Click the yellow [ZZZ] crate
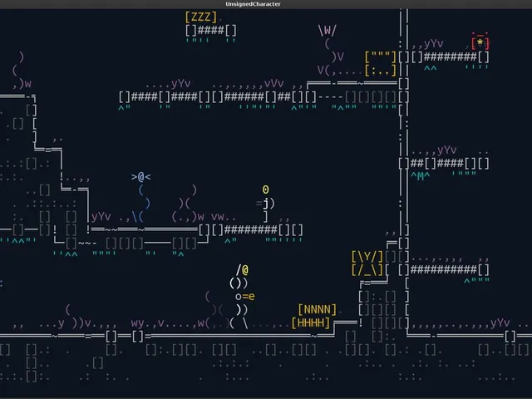 tap(201, 17)
